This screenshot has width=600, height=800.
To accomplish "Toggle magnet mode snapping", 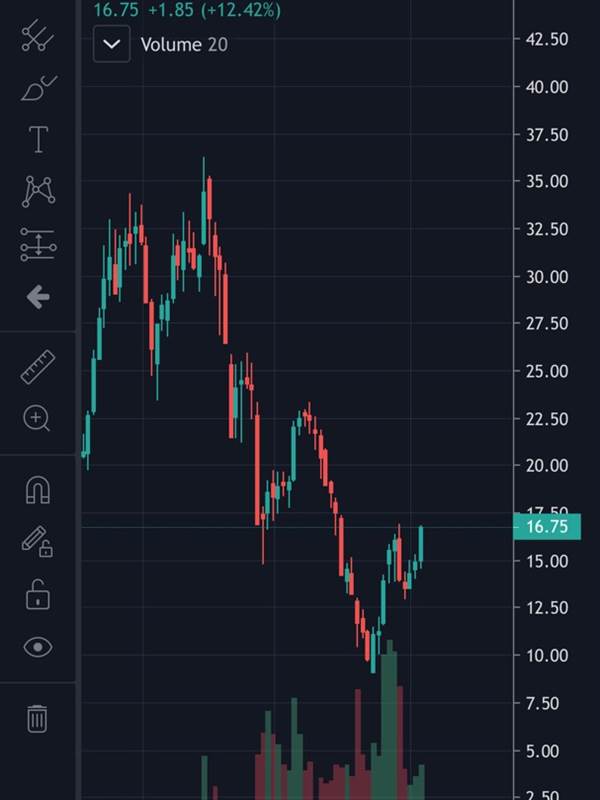I will click(38, 490).
